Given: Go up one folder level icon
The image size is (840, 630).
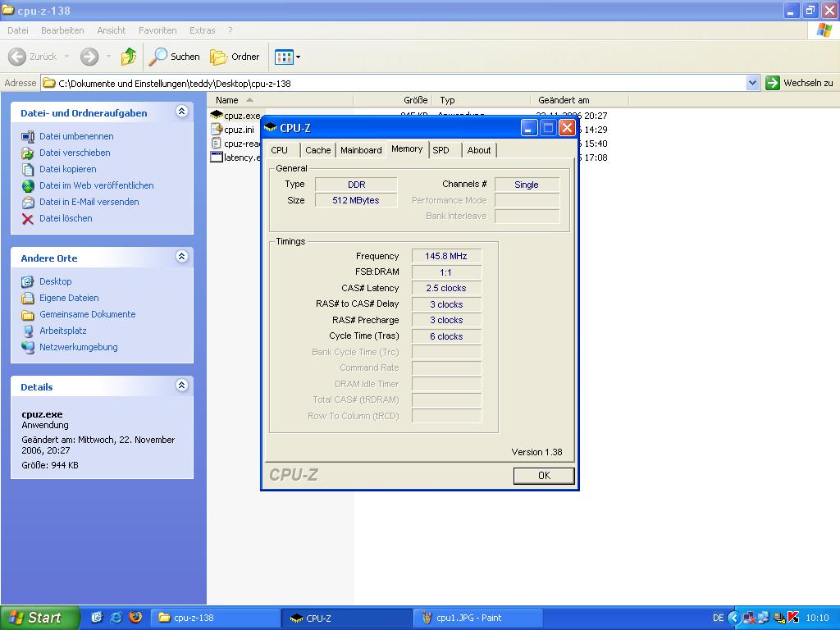Looking at the screenshot, I should click(x=129, y=57).
